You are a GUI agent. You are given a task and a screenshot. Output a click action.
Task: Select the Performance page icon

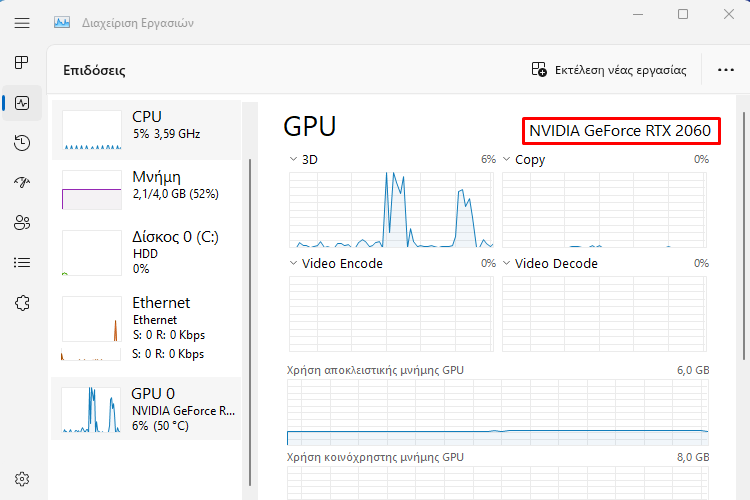22,103
